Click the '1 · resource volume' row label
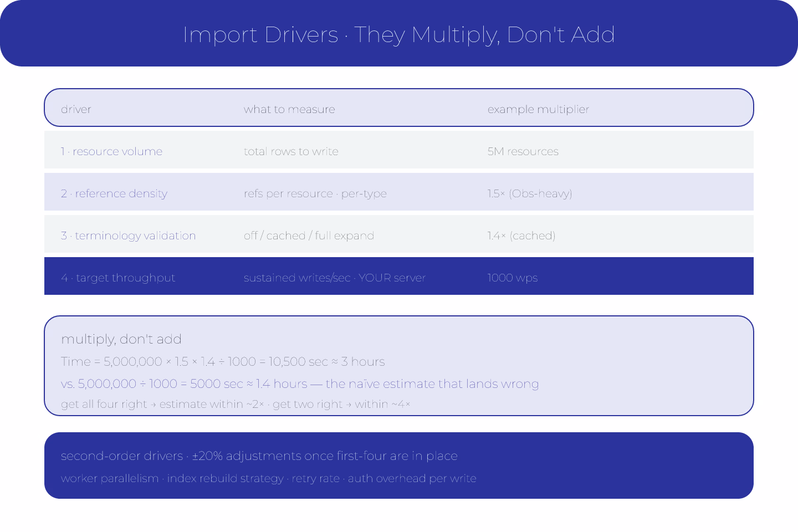 (x=112, y=151)
